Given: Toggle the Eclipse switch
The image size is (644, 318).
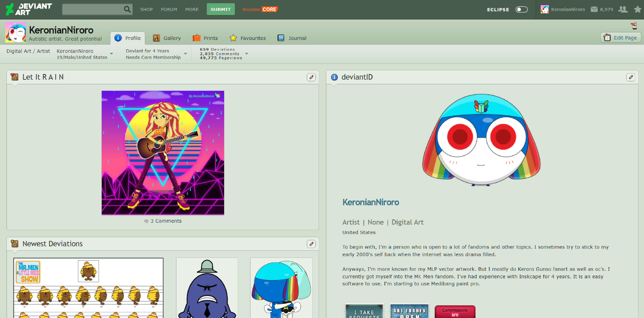Looking at the screenshot, I should tap(521, 9).
